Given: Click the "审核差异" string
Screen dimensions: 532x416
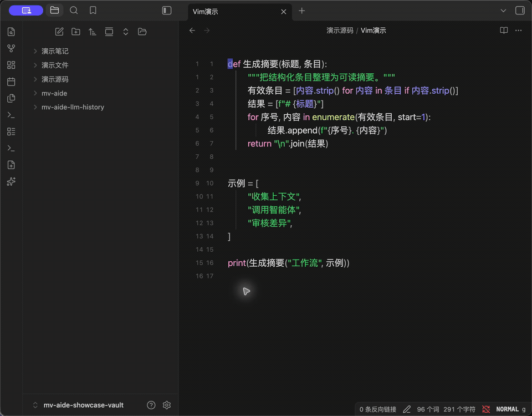Looking at the screenshot, I should (x=269, y=223).
